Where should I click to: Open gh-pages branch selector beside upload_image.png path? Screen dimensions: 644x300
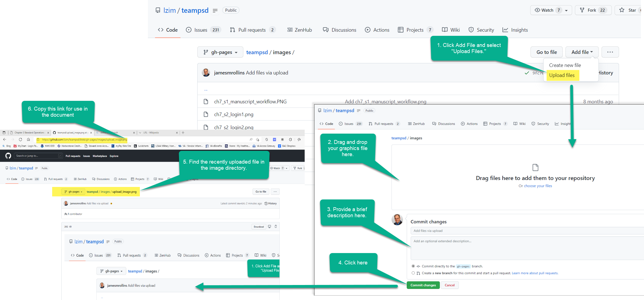tap(74, 192)
